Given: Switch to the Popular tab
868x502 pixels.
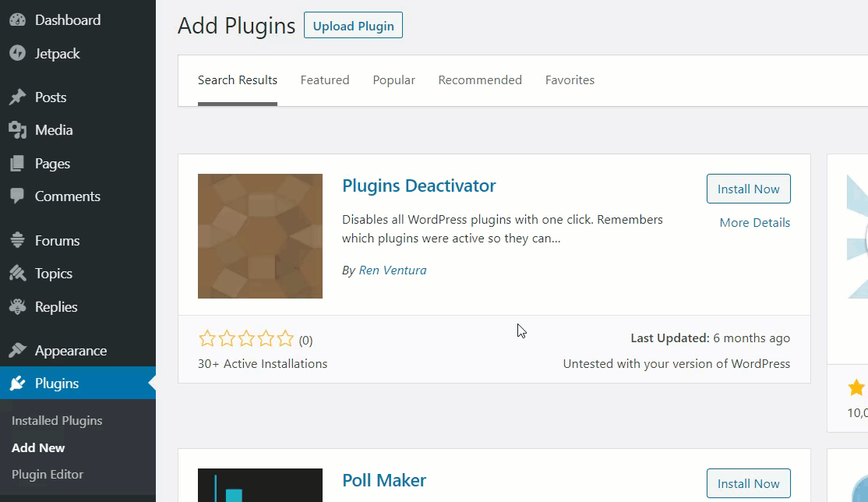Looking at the screenshot, I should tap(393, 80).
